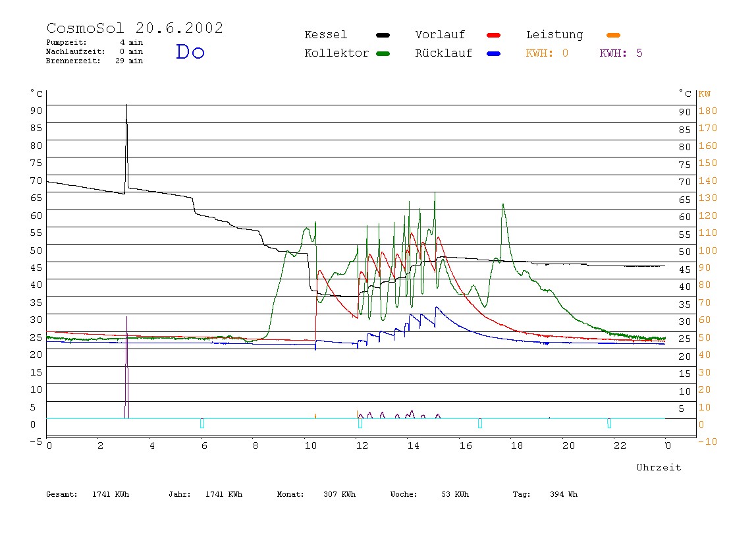Click the "Woche:" footer label
756x535 pixels.
(404, 494)
